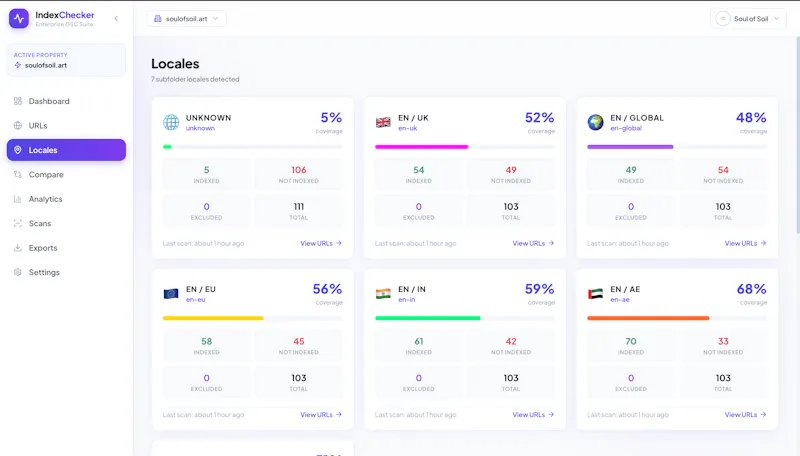Click the Analytics bar chart icon
The width and height of the screenshot is (800, 456).
pos(18,199)
